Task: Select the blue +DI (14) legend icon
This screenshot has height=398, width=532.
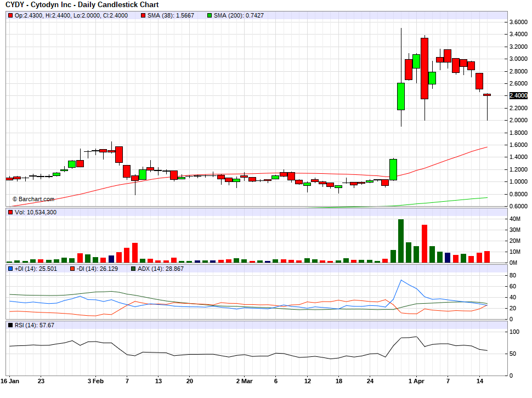Action: (x=9, y=269)
